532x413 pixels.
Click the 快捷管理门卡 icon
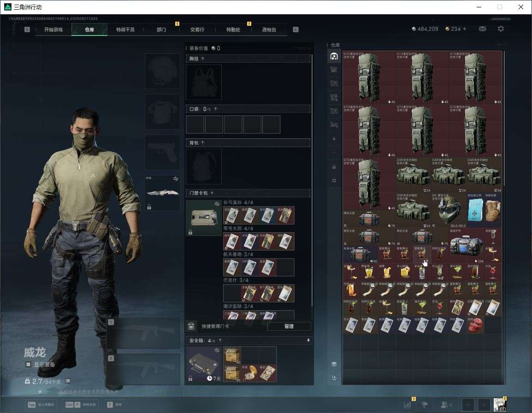[191, 326]
